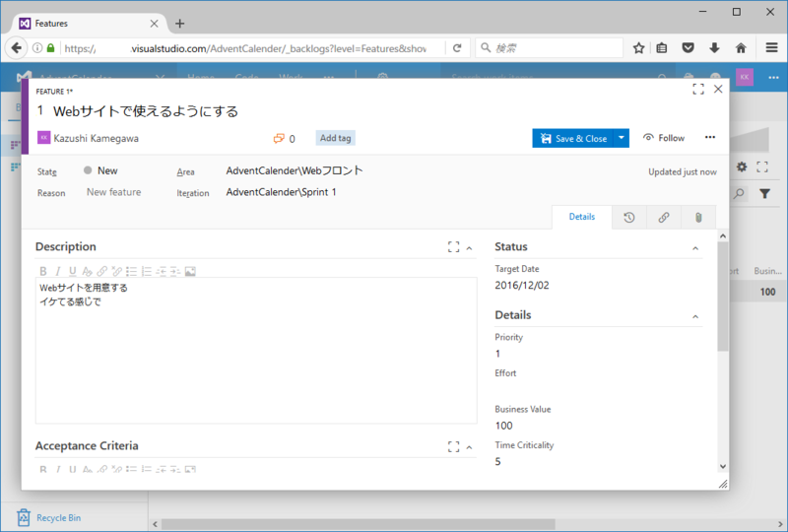Insert numbered list in Description
Viewport: 788px width, 532px height.
pos(146,272)
